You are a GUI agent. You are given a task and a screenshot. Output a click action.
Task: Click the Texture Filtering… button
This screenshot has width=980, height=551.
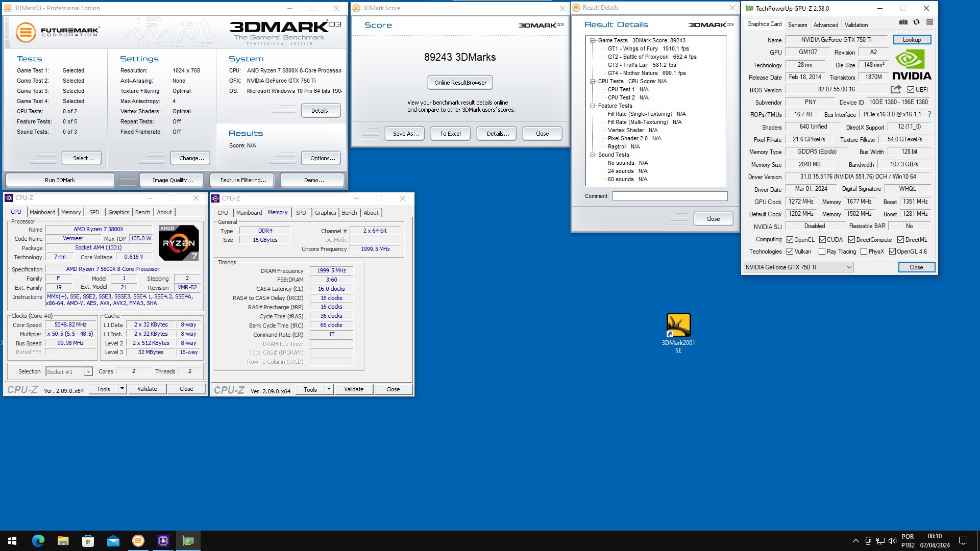point(243,180)
